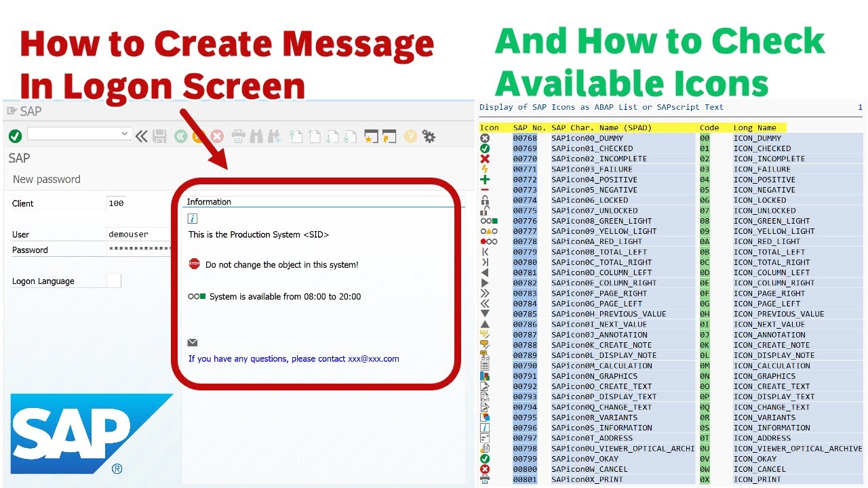The width and height of the screenshot is (868, 488).
Task: Click the traffic light icon in ICON_RED_LIGHT row
Action: (x=489, y=241)
